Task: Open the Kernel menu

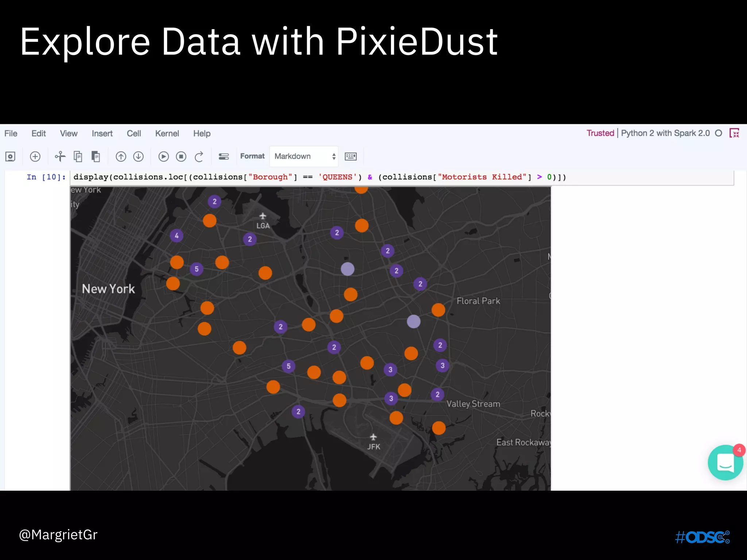Action: click(167, 133)
